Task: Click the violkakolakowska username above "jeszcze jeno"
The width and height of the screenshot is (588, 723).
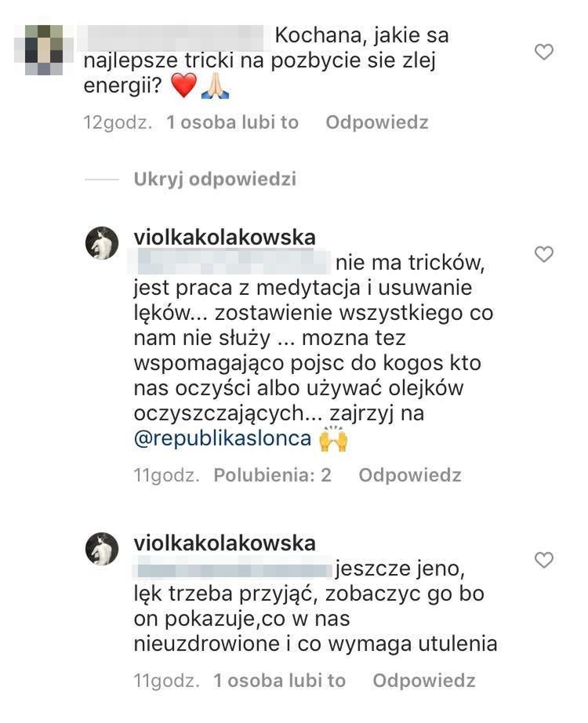Action: point(226,543)
